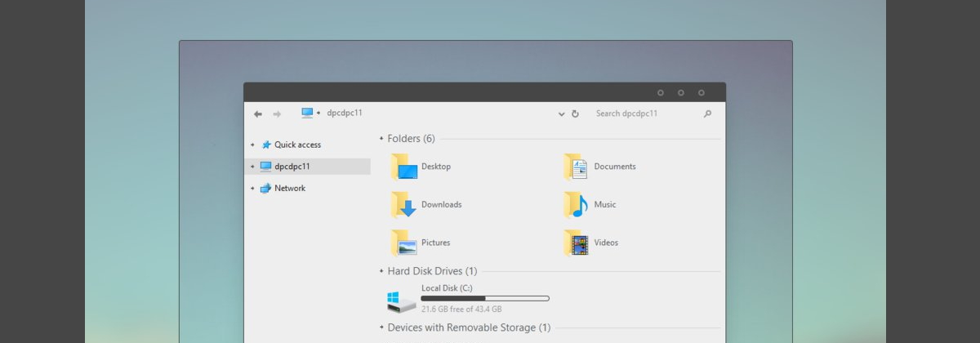The width and height of the screenshot is (980, 343).
Task: Click the Local Disk (C:) label
Action: pos(447,288)
